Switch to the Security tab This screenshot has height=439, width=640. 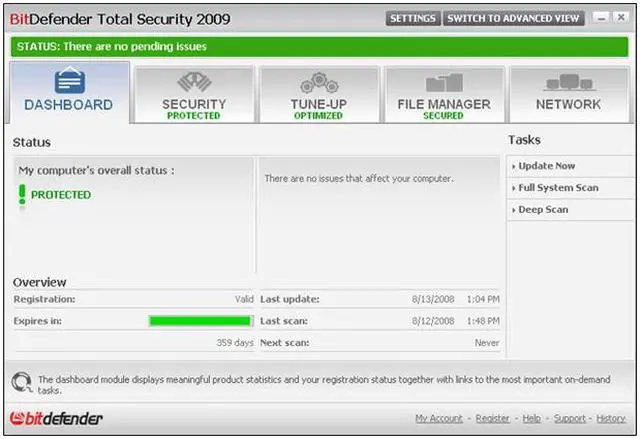194,104
